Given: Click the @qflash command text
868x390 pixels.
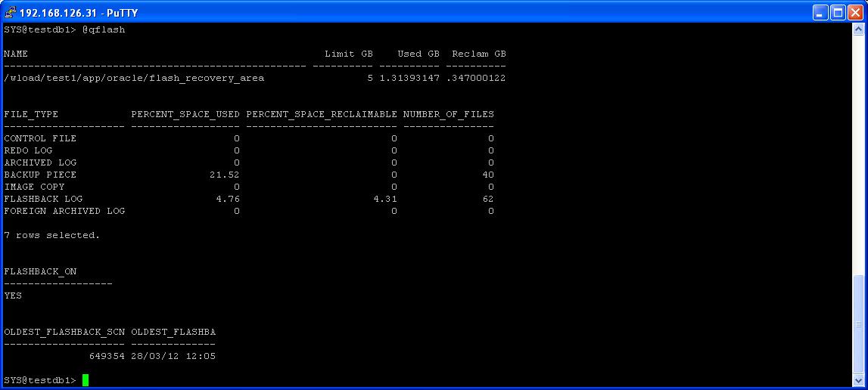Looking at the screenshot, I should pyautogui.click(x=104, y=29).
